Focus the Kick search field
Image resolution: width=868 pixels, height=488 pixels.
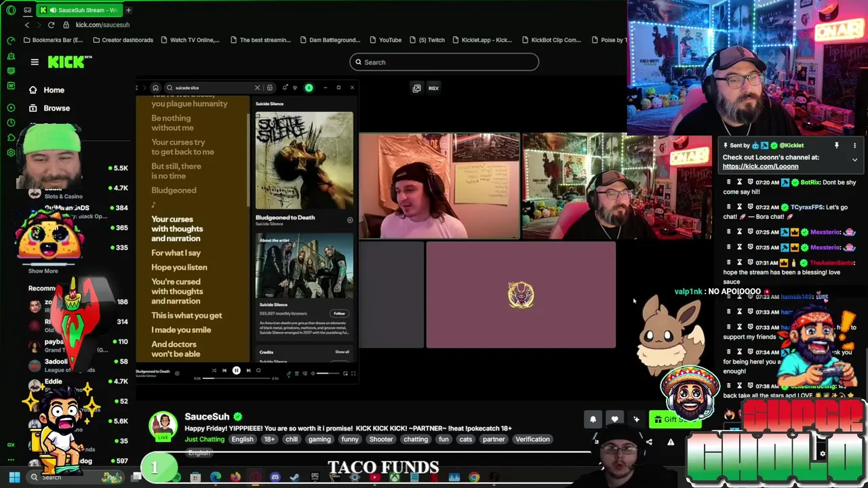pyautogui.click(x=444, y=62)
